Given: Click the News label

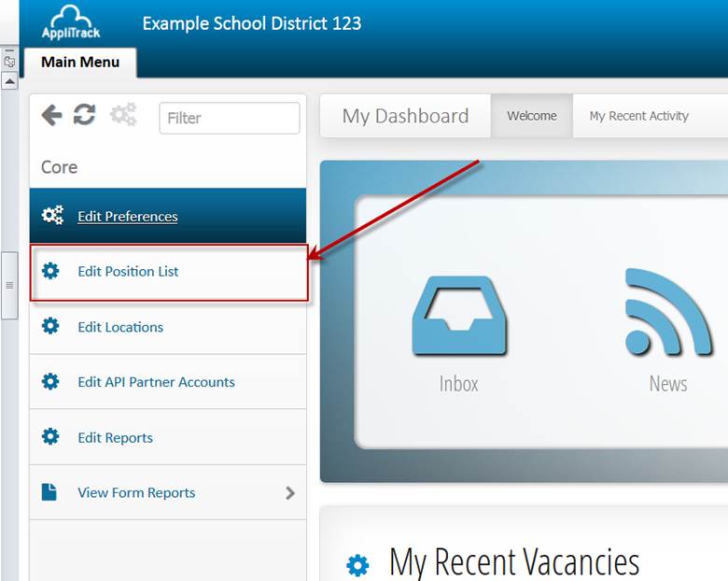Looking at the screenshot, I should coord(668,384).
